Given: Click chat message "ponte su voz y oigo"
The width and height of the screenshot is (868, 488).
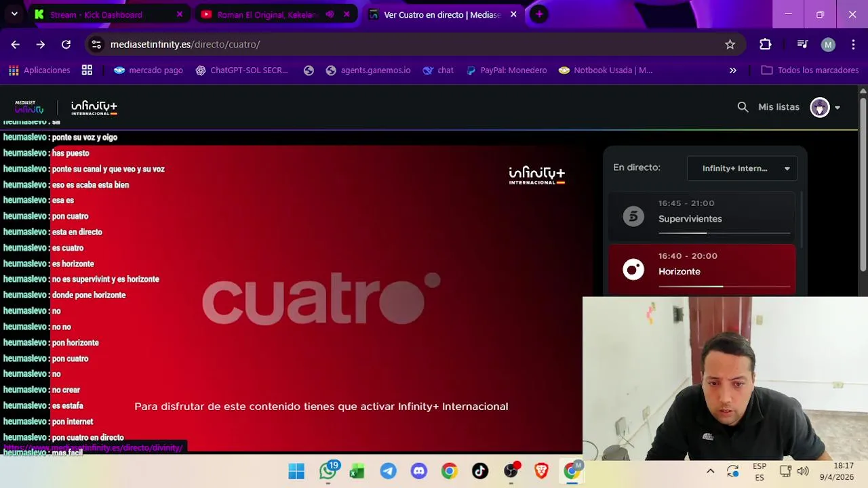Looking at the screenshot, I should [x=85, y=137].
